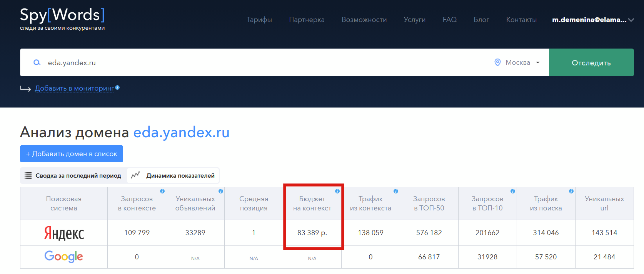Click the 83 389 р. budget value
Image resolution: width=644 pixels, height=274 pixels.
tap(312, 233)
